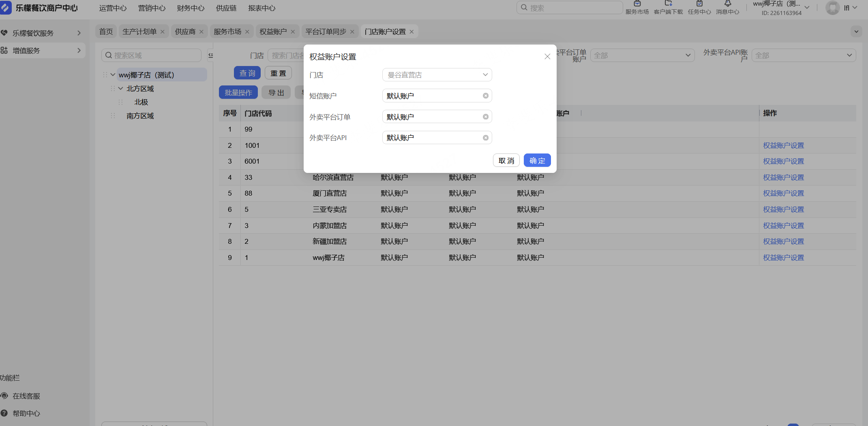
Task: Clear the 外卖平台API field value
Action: [x=485, y=138]
